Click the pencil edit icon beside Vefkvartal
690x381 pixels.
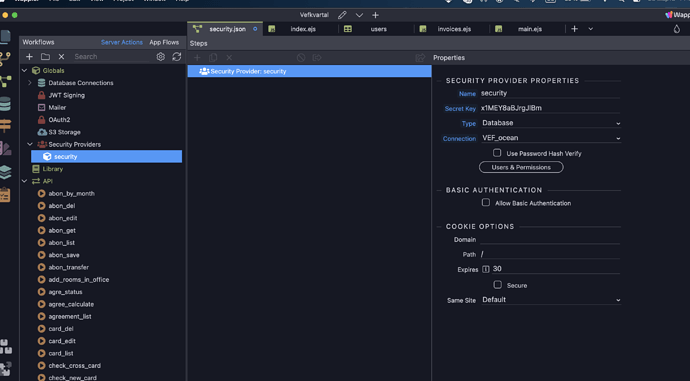pyautogui.click(x=342, y=15)
